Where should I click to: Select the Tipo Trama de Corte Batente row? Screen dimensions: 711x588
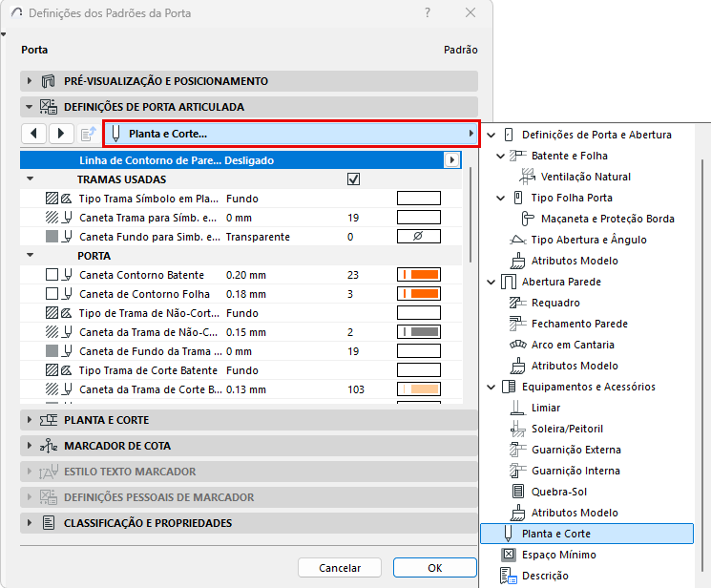241,370
